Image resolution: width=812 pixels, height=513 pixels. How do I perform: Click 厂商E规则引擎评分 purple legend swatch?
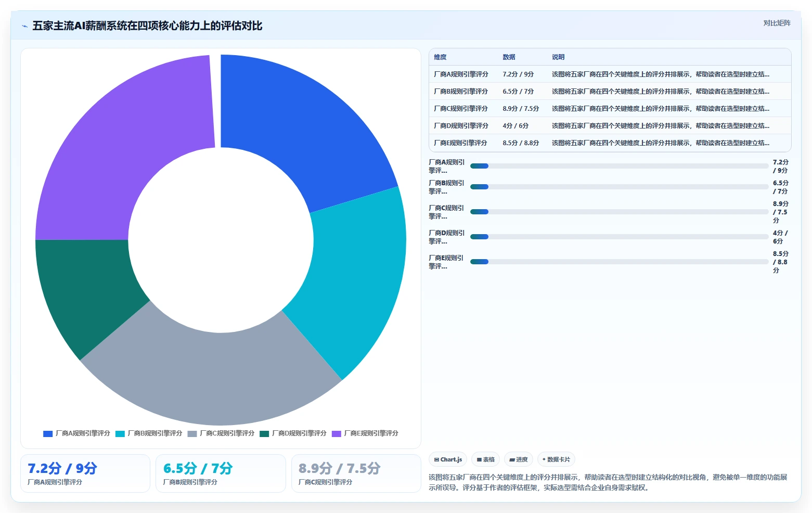[x=337, y=433]
